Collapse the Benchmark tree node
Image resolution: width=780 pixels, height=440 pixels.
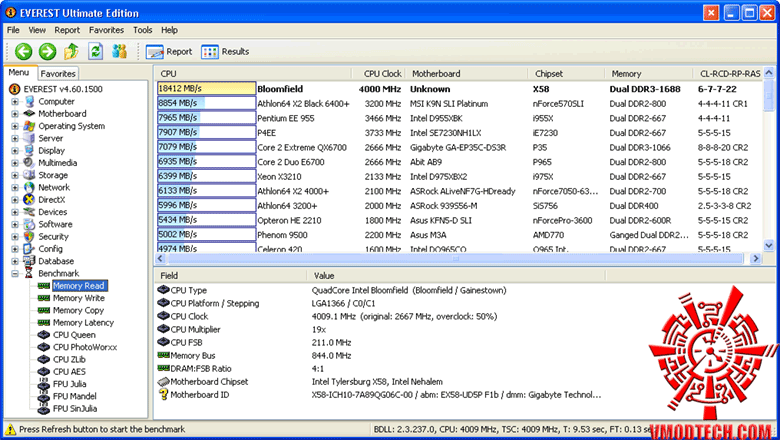[x=15, y=273]
